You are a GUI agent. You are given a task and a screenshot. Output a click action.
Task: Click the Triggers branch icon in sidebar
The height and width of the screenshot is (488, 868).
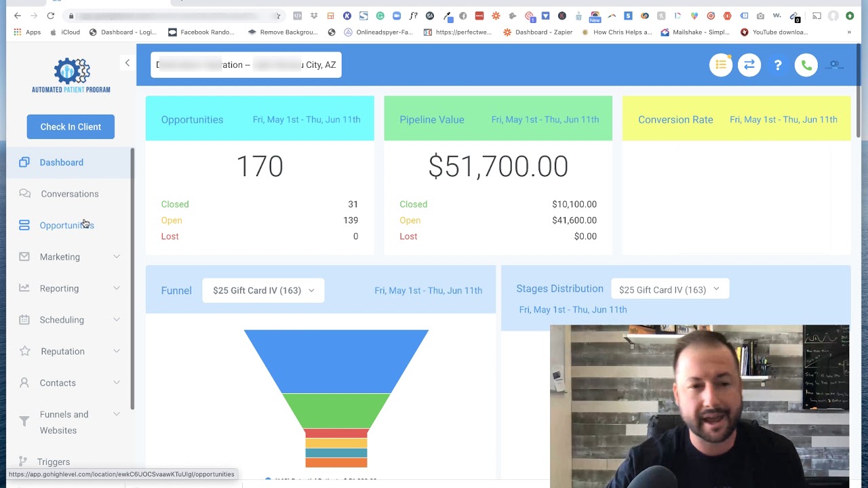(24, 462)
